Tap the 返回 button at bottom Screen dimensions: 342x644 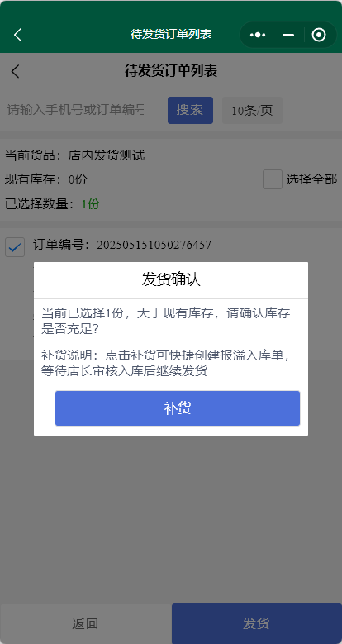tap(85, 624)
